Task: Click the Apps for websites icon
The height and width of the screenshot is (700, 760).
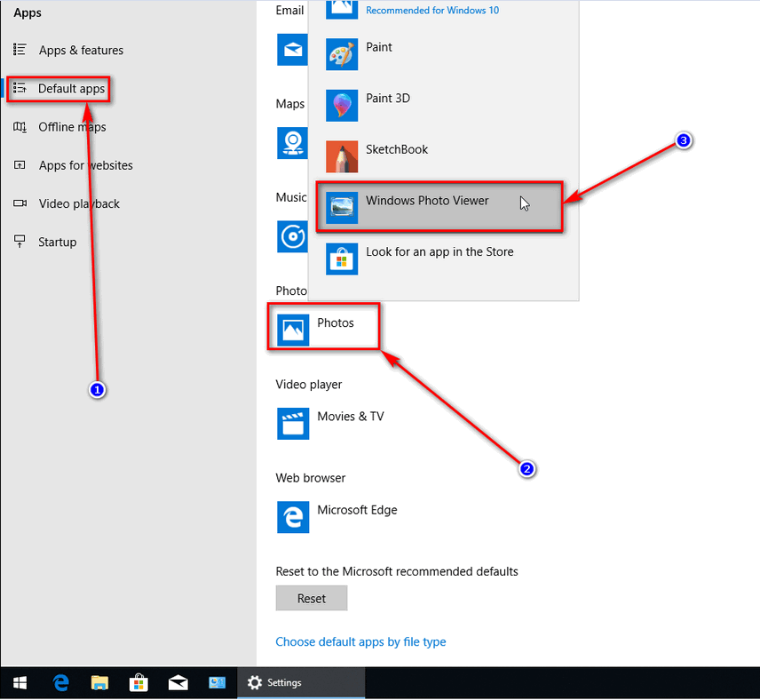Action: [20, 165]
